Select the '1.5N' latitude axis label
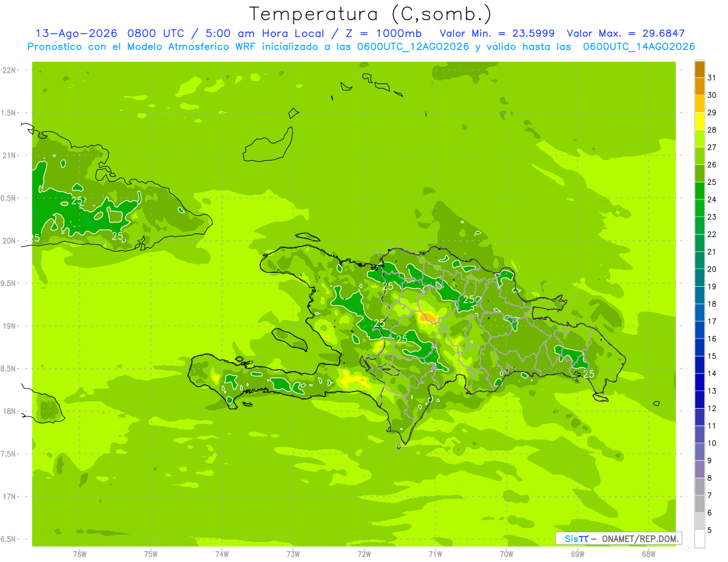 8,113
